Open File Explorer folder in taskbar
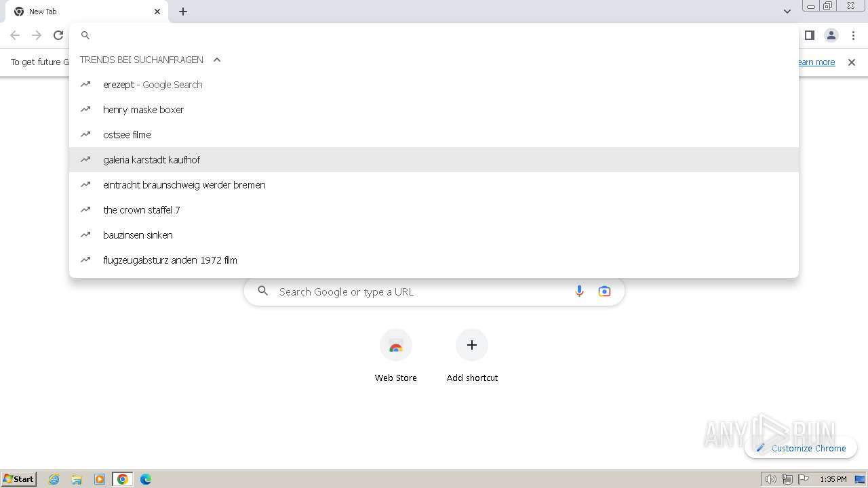 click(77, 479)
